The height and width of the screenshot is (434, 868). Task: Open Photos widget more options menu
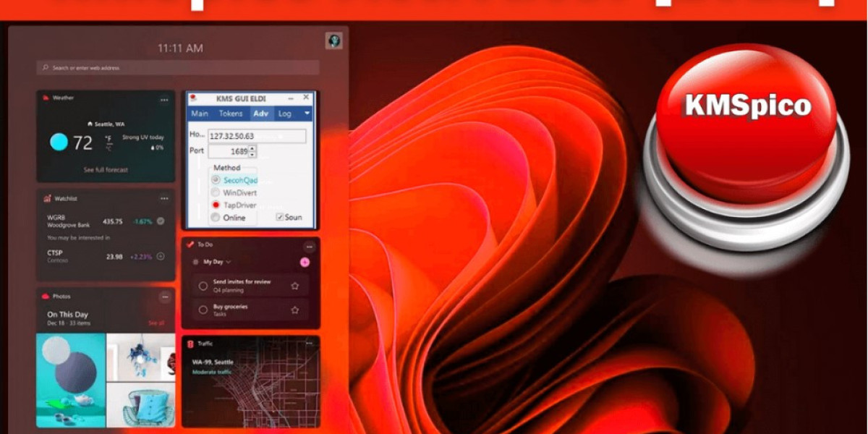164,297
